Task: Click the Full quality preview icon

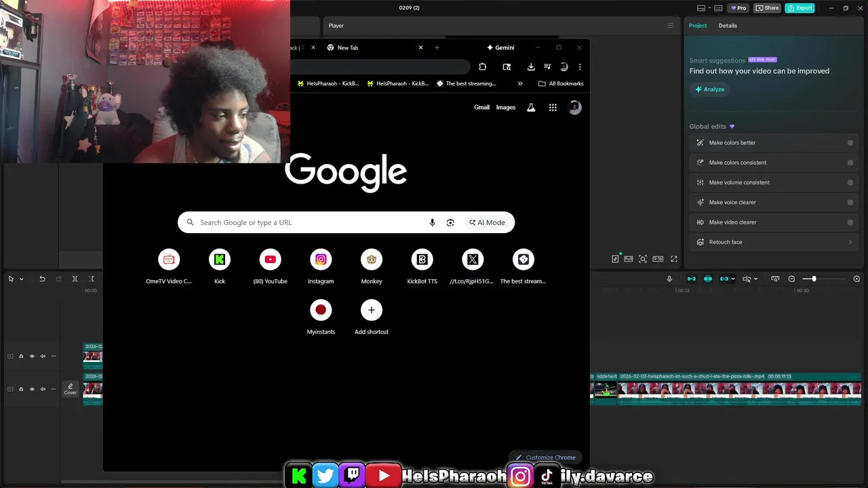Action: tap(629, 259)
